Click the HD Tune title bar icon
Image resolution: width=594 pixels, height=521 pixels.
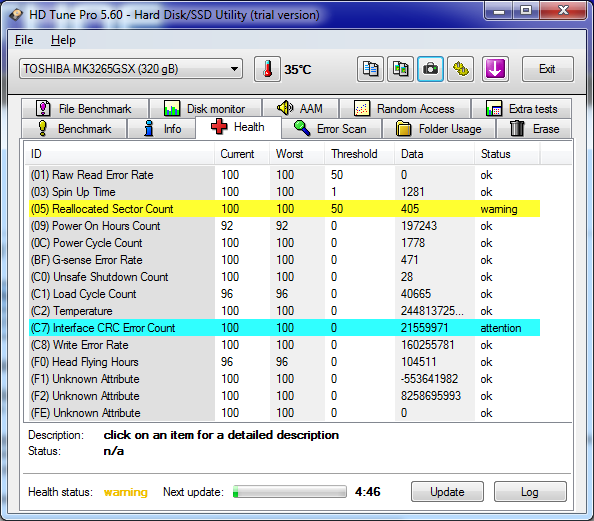click(x=16, y=15)
